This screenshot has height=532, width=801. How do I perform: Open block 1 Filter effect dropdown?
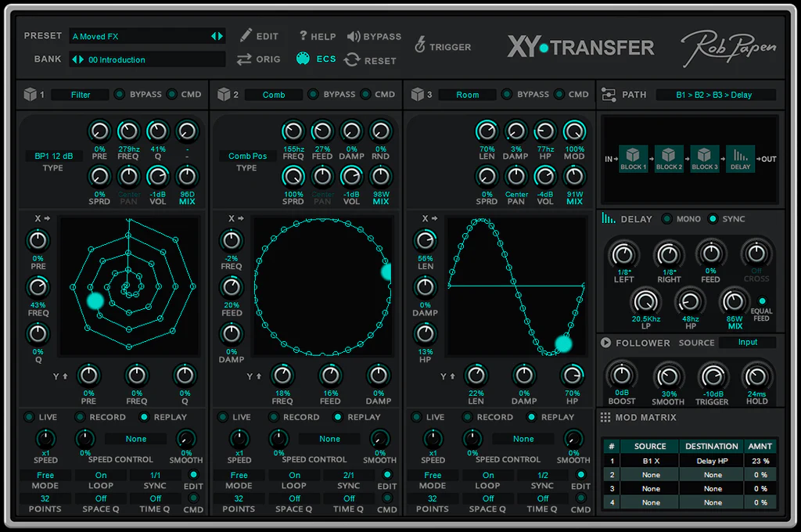click(81, 95)
